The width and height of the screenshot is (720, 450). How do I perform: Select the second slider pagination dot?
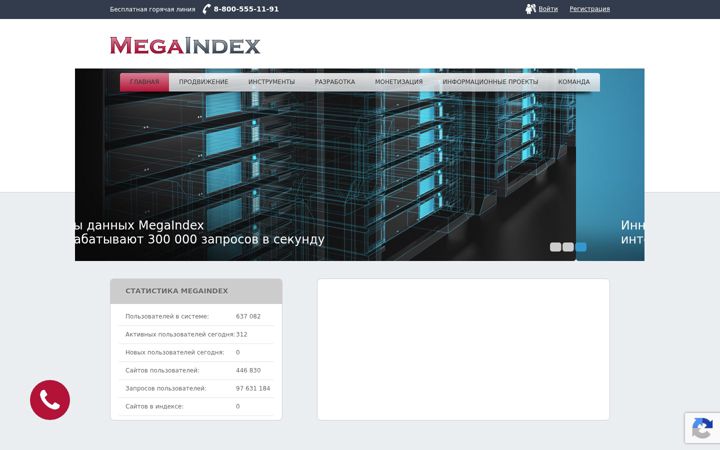tap(568, 247)
